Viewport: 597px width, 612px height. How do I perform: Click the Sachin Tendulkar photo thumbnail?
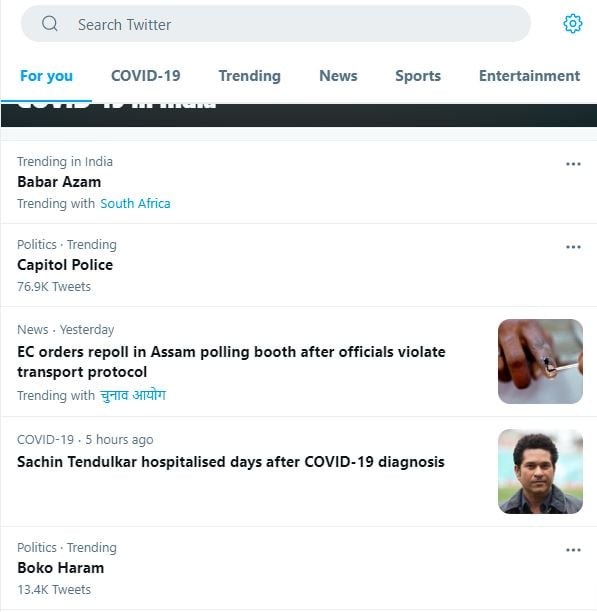pyautogui.click(x=540, y=471)
